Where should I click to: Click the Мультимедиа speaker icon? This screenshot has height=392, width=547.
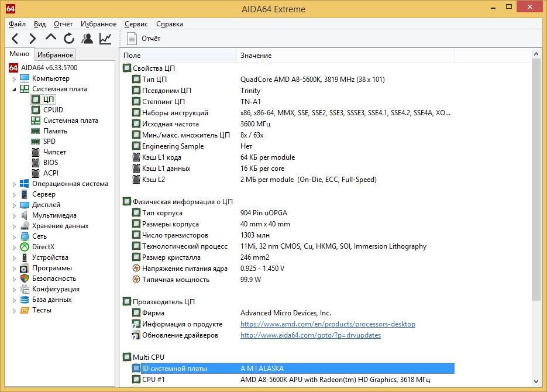[x=25, y=215]
